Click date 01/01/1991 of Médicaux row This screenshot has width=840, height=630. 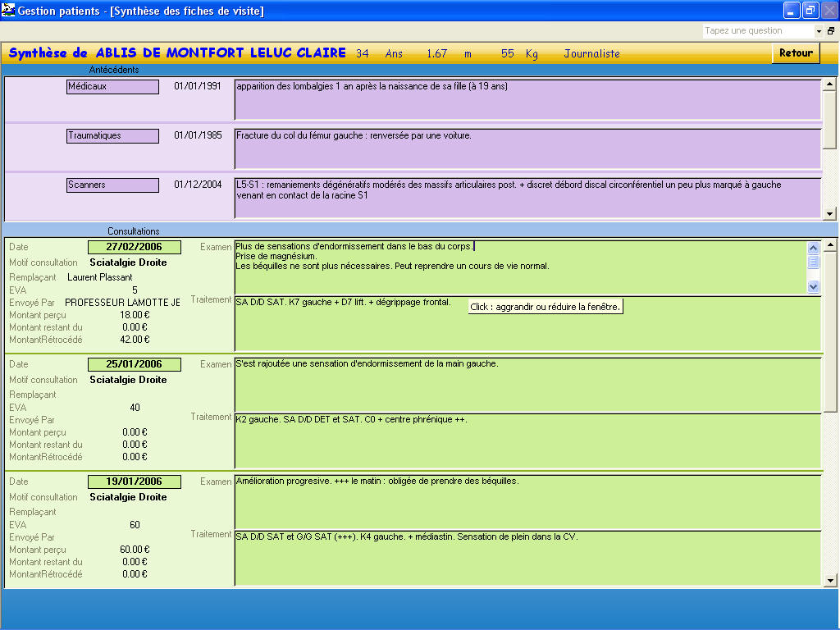[x=198, y=86]
